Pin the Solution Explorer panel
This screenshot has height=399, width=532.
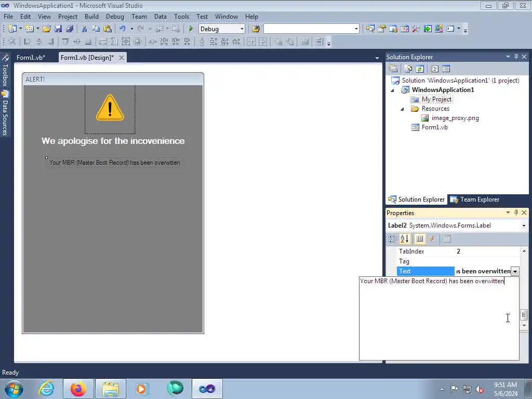(516, 57)
